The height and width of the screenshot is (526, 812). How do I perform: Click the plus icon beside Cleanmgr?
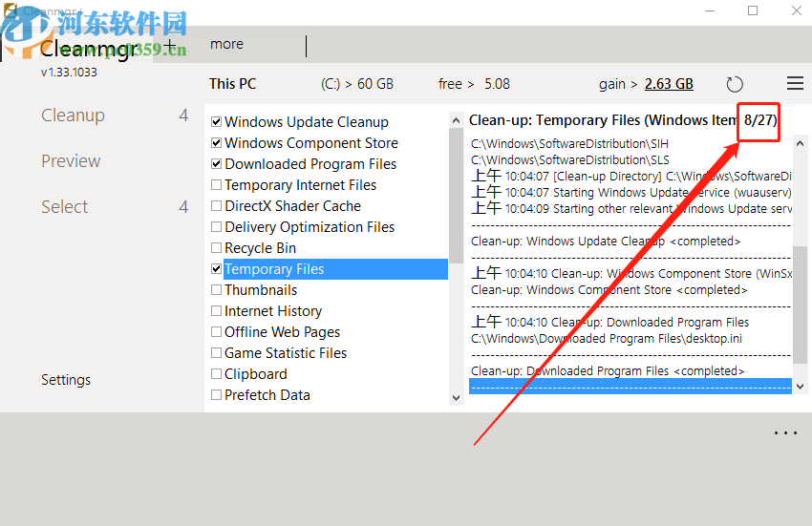pos(170,46)
